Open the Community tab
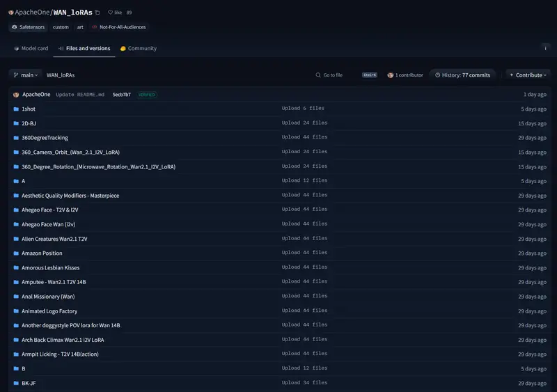This screenshot has height=392, width=557. coord(139,49)
